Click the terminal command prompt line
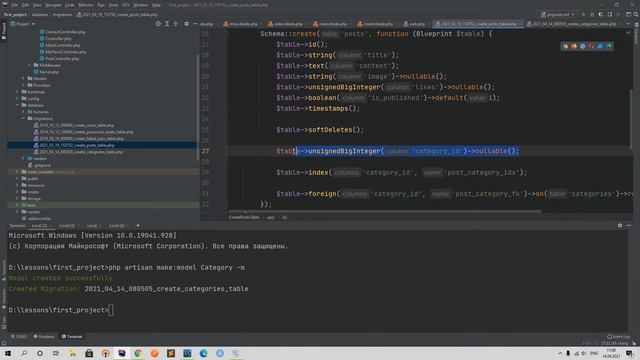Viewport: 640px width, 360px height. 60,310
